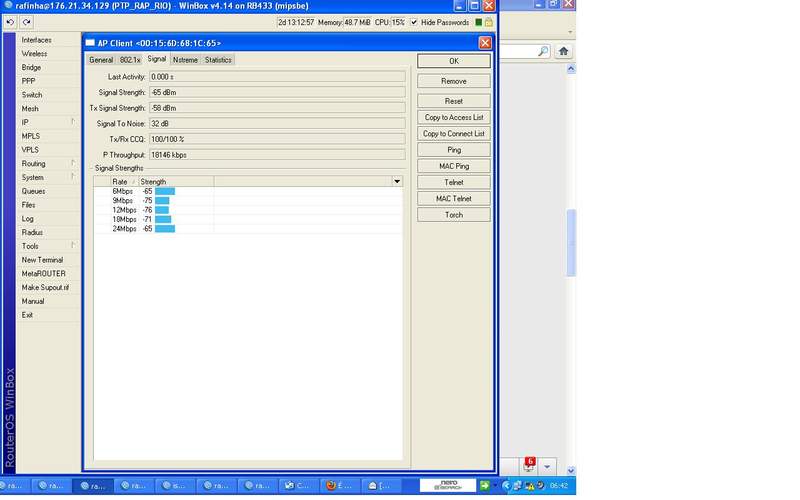Close the AP Client dialog

pos(485,43)
